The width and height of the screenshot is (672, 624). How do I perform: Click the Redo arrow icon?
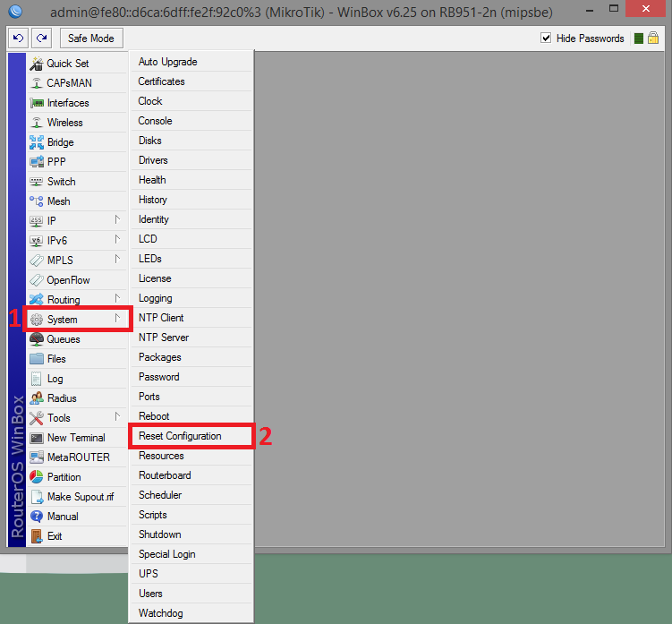41,38
